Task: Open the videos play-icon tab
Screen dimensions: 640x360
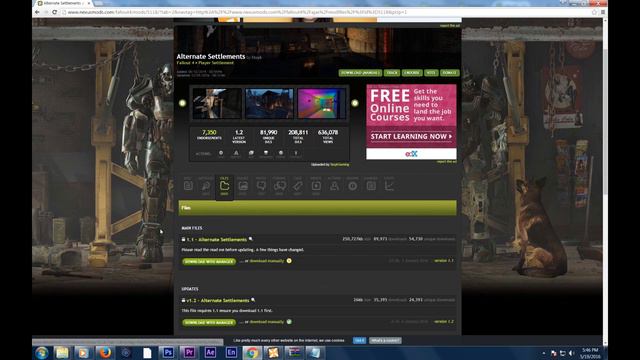Action: point(316,186)
